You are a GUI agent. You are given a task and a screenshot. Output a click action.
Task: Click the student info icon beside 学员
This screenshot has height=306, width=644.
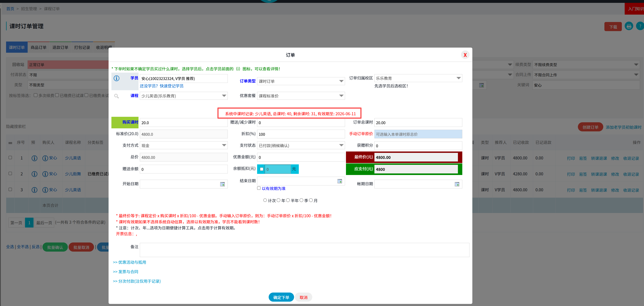pyautogui.click(x=117, y=78)
